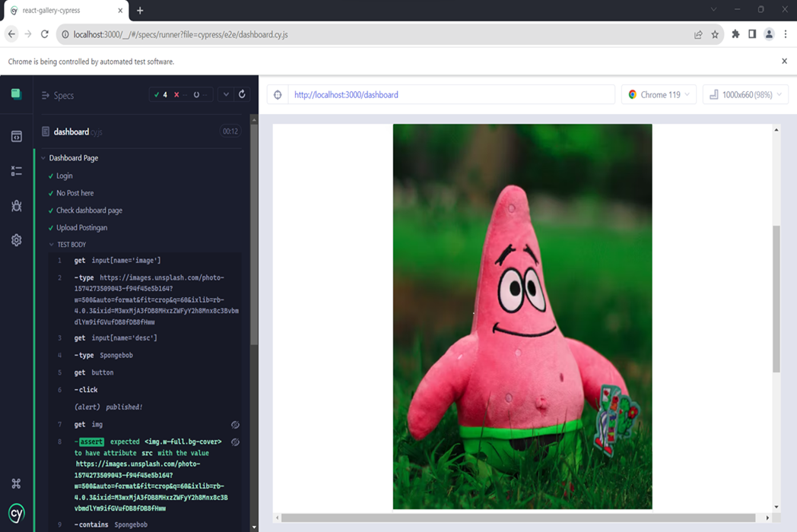The image size is (797, 532).
Task: Bookmark this page with the star icon
Action: coord(715,34)
